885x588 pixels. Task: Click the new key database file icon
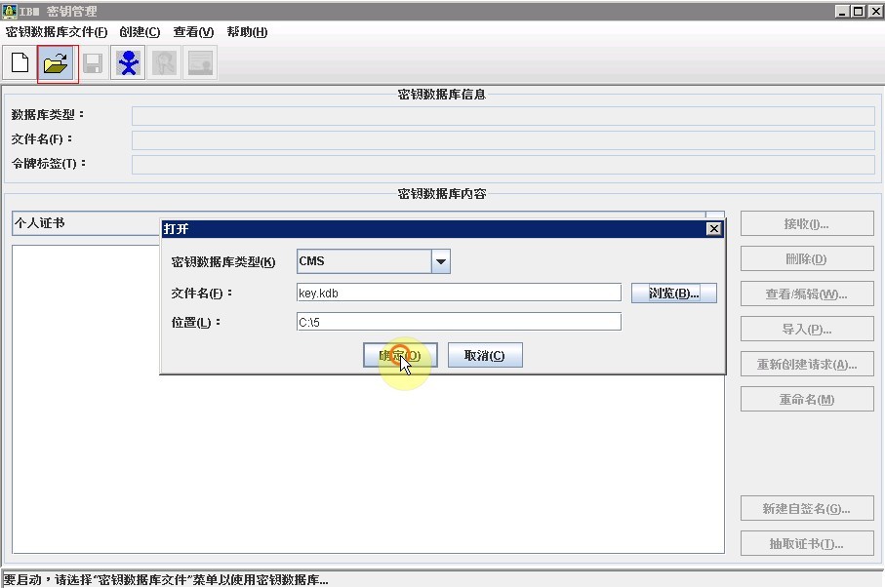tap(20, 64)
